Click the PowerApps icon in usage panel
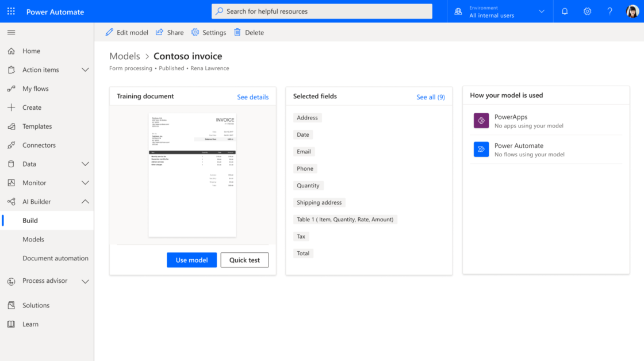 tap(481, 121)
